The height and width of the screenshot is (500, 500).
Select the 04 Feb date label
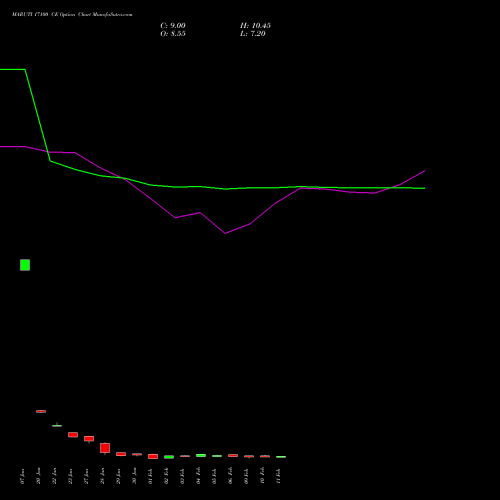pyautogui.click(x=198, y=476)
